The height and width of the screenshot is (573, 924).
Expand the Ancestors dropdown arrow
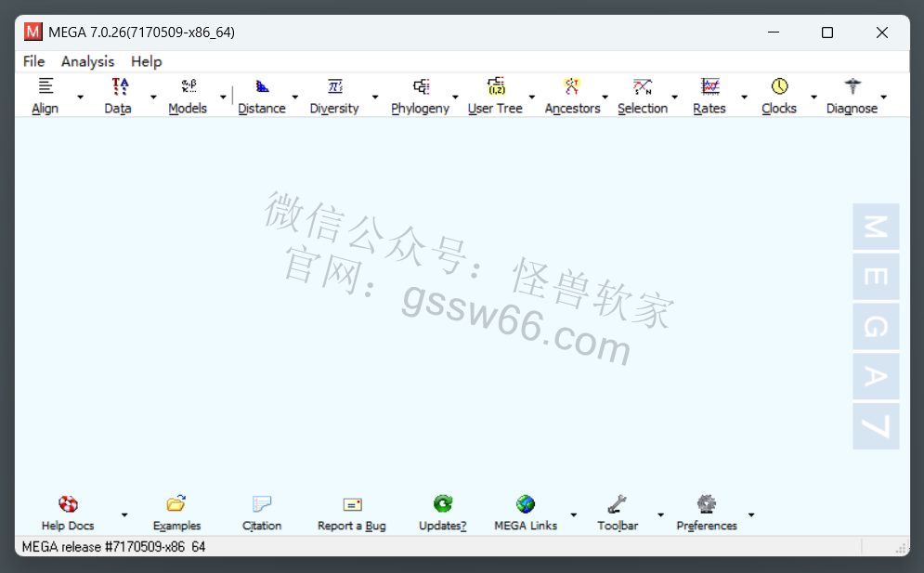click(605, 97)
